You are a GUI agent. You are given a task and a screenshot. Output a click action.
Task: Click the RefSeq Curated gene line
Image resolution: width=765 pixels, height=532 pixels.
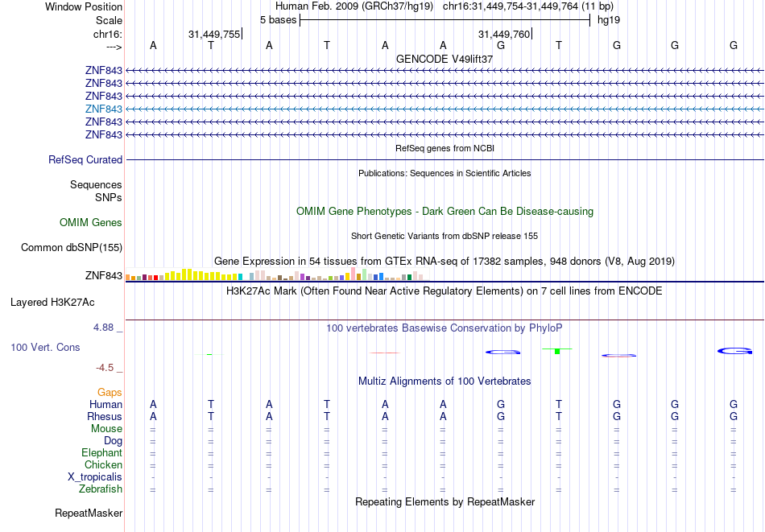[445, 160]
